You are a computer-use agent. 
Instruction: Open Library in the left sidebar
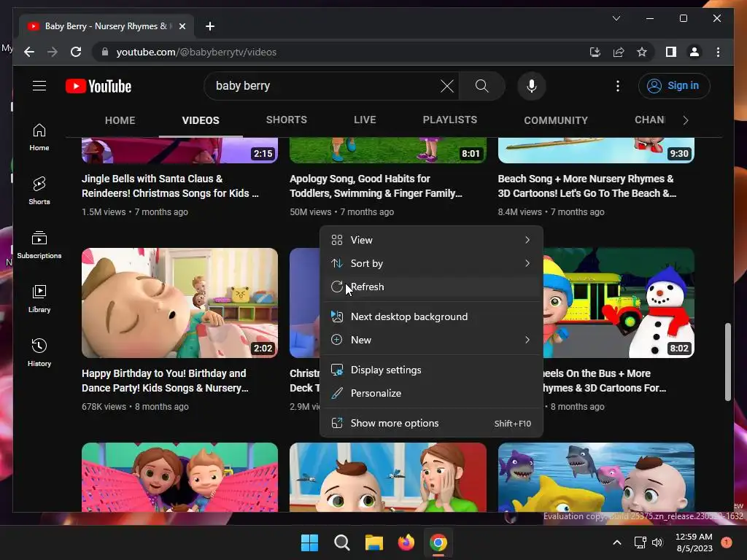click(39, 298)
